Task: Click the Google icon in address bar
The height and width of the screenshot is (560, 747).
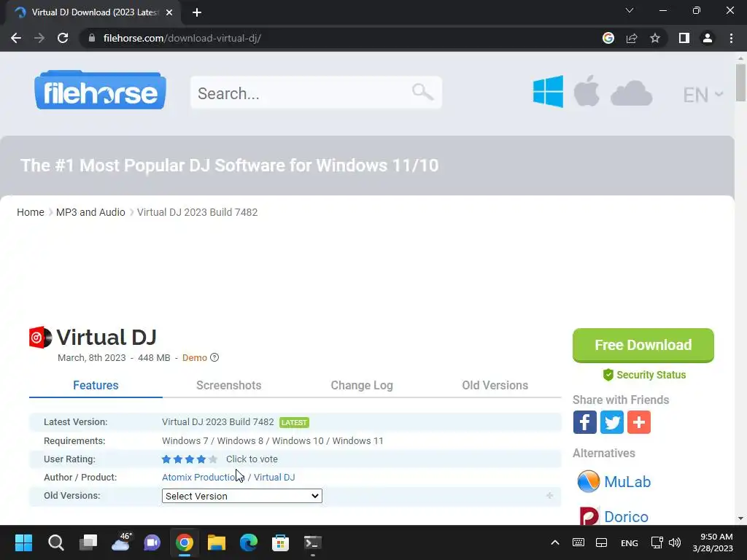Action: click(x=608, y=38)
